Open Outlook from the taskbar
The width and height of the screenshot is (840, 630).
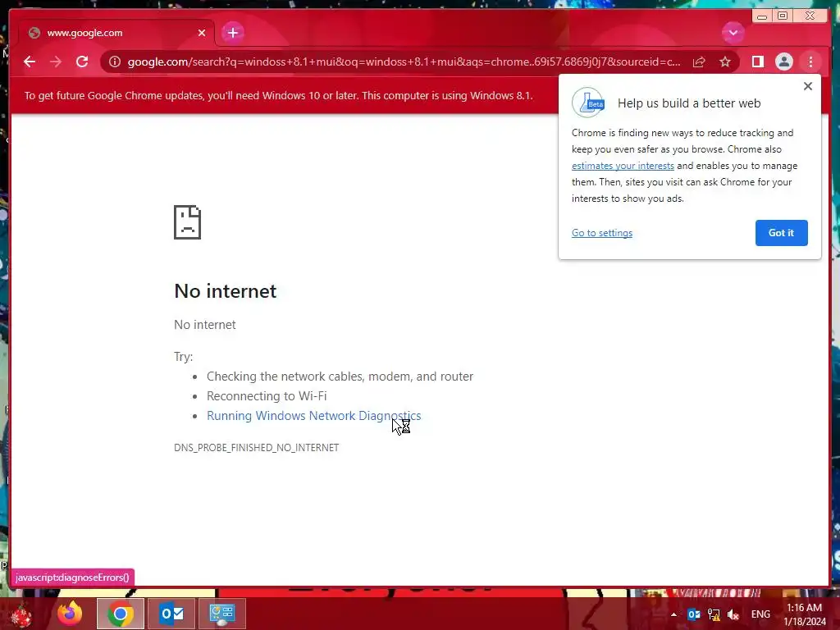[x=171, y=614]
